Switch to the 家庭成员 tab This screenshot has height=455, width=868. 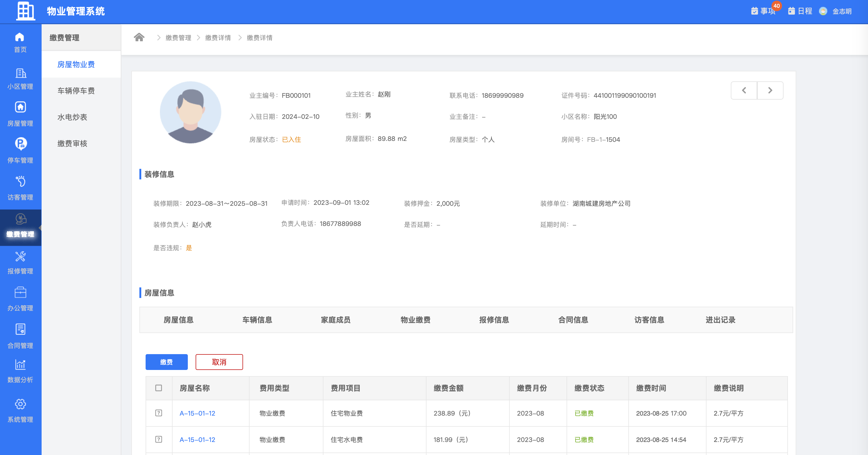point(336,320)
